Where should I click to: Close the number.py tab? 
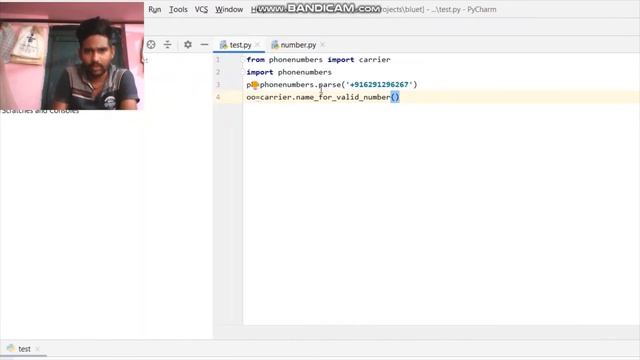pos(323,44)
